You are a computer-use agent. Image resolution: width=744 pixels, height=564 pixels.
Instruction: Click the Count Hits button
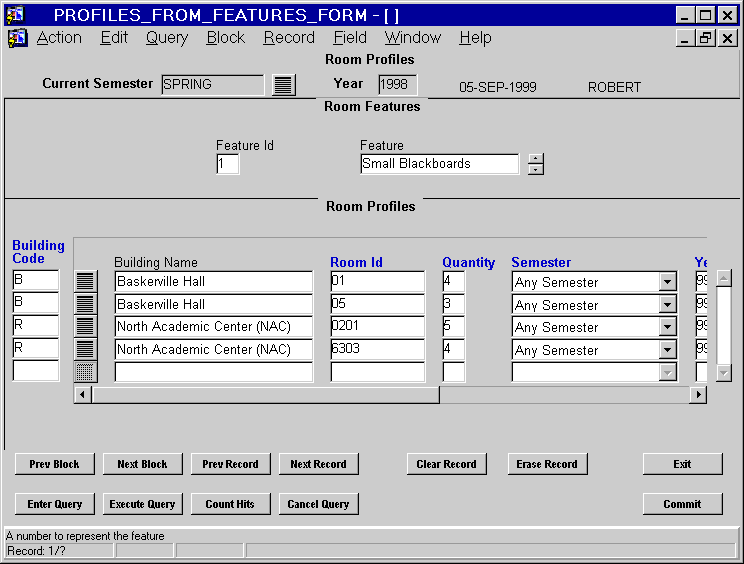point(231,504)
